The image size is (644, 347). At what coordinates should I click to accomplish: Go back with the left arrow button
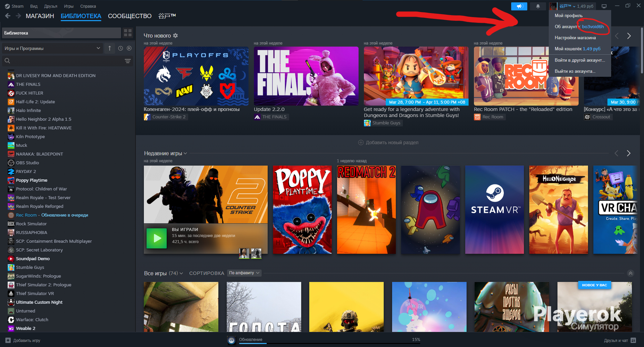[8, 16]
